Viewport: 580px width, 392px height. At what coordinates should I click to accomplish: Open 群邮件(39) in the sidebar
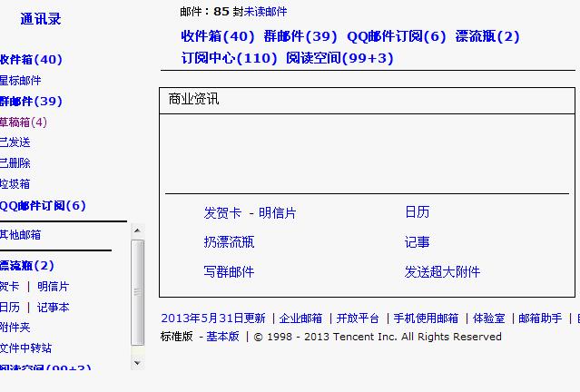click(31, 101)
